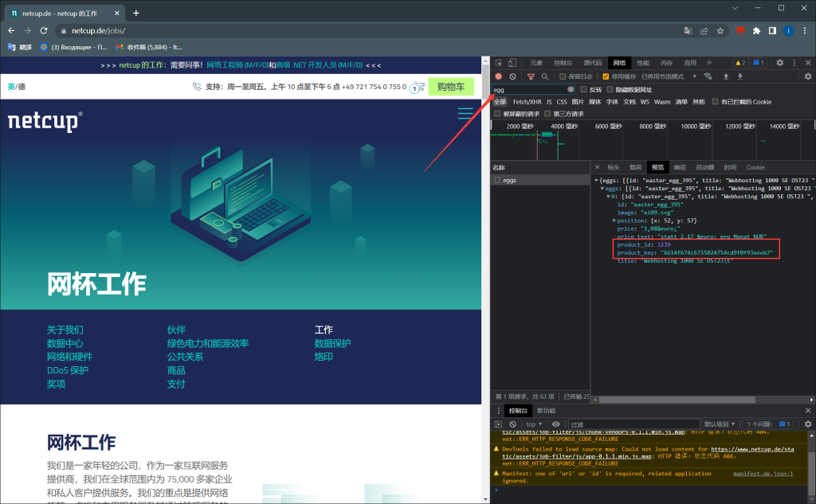Open the console 'top' context dropdown

[534, 424]
